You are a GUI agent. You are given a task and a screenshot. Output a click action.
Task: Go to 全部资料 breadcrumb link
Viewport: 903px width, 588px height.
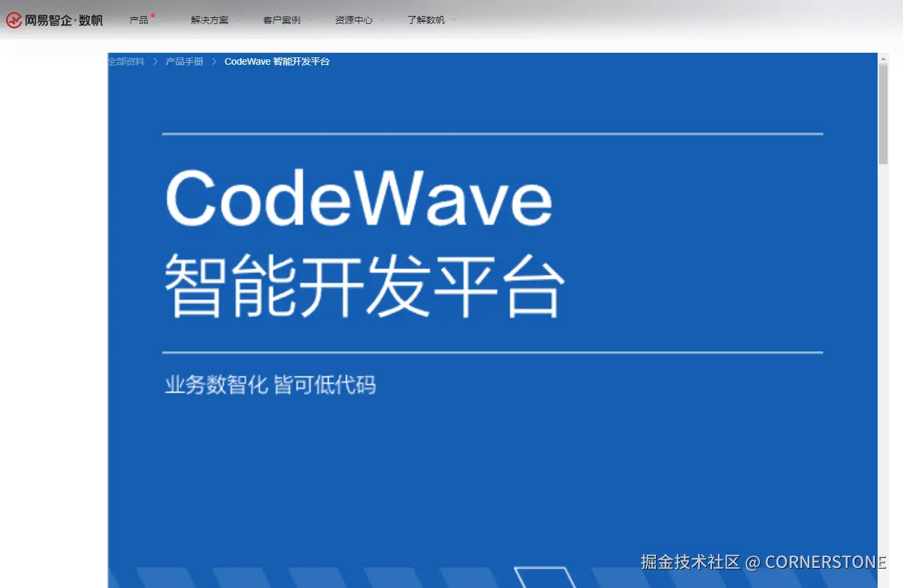(126, 61)
